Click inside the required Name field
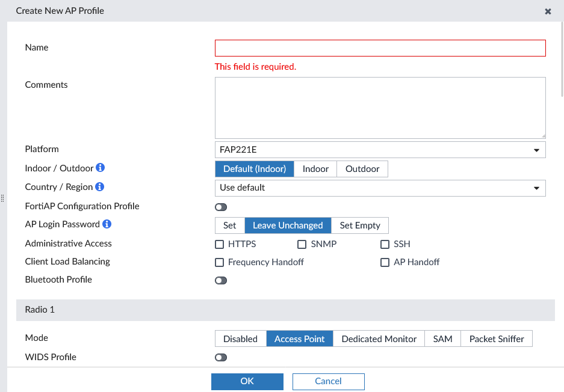The height and width of the screenshot is (392, 564). 379,47
